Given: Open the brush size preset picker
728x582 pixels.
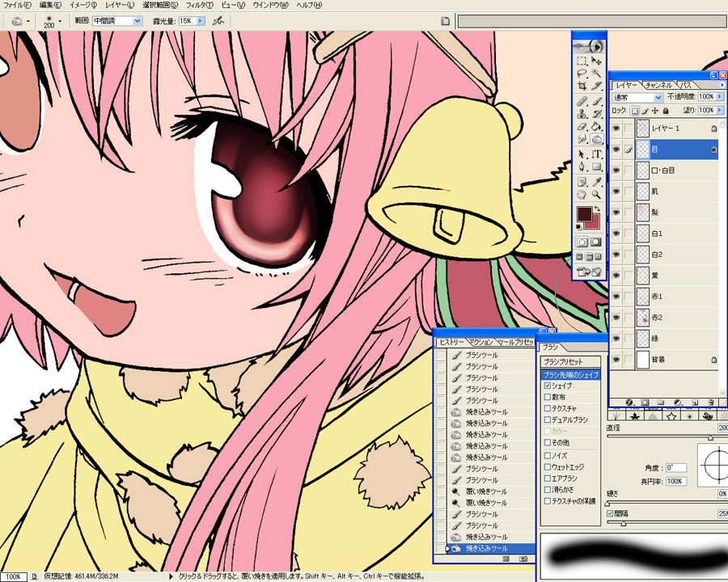Looking at the screenshot, I should pos(60,21).
